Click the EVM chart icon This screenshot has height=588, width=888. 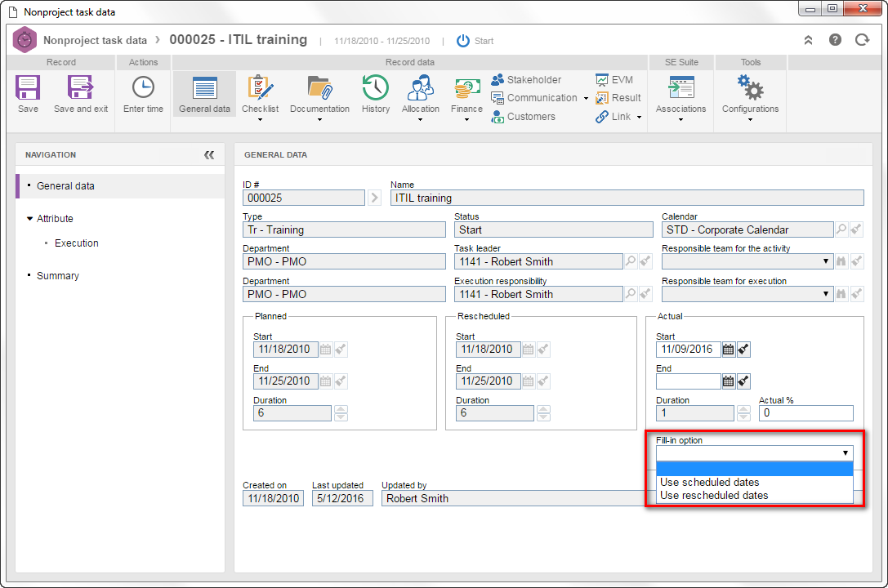pos(601,80)
